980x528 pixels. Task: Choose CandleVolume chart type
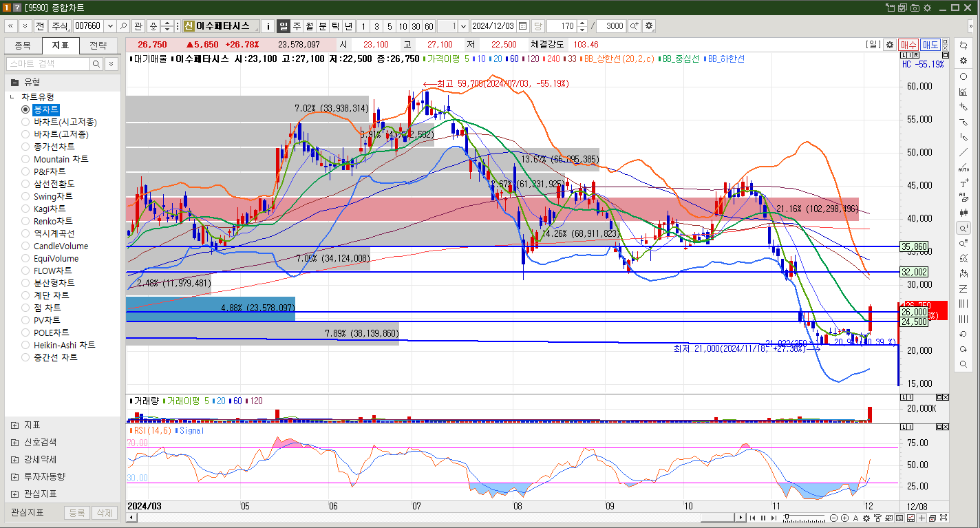tap(25, 246)
